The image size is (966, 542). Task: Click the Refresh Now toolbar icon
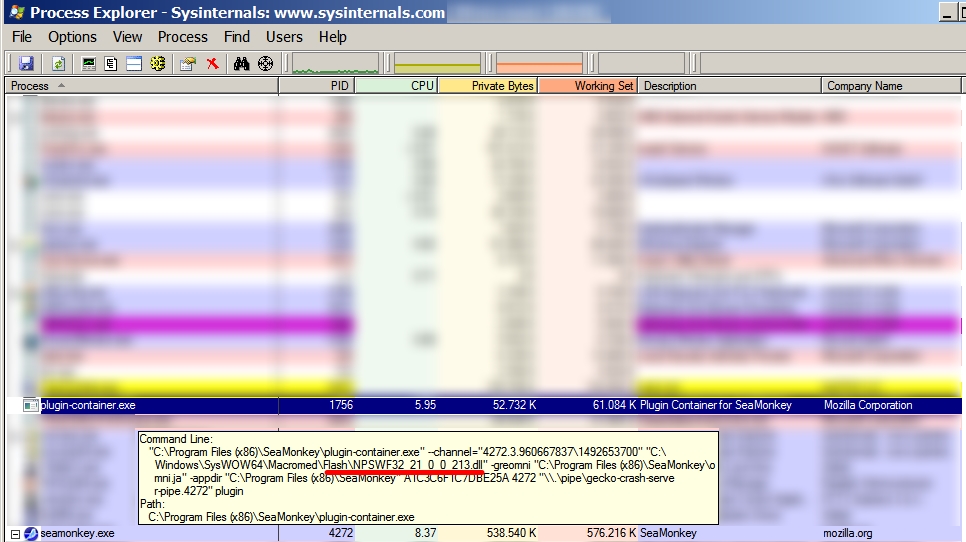click(59, 63)
